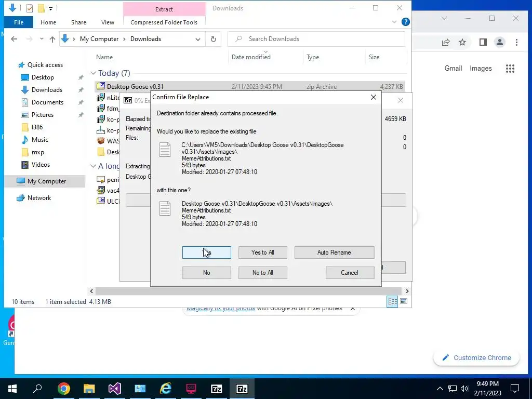Share this page icon in Chrome
The image size is (532, 399).
tap(445, 43)
